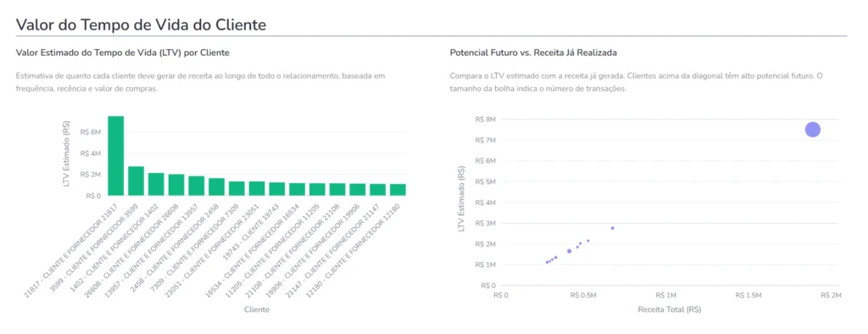The height and width of the screenshot is (334, 868).
Task: Click the 'Receita Total (R$)' axis title
Action: click(670, 309)
